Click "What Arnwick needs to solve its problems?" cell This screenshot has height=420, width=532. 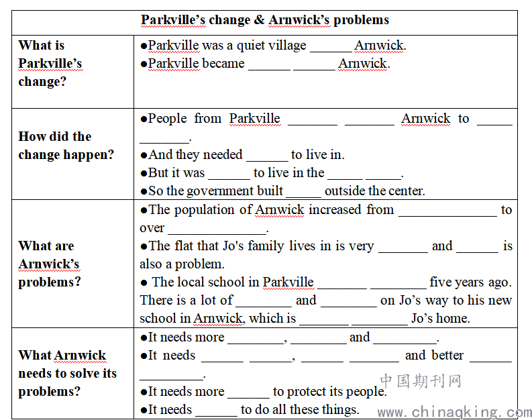tap(73, 373)
